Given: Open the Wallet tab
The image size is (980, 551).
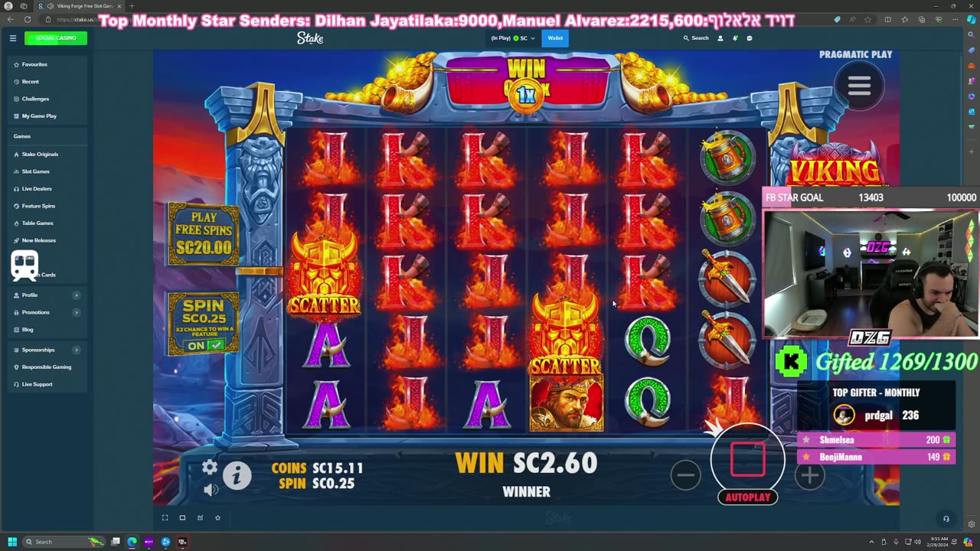Looking at the screenshot, I should click(555, 37).
